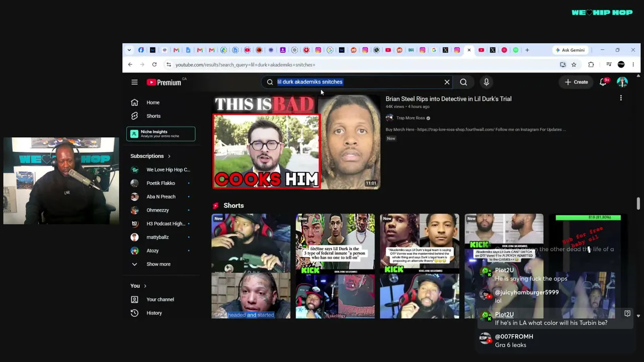Screen dimensions: 644x362
Task: Open the 'Lil Durk CAN'T SNITCH' short
Action: coord(504,266)
